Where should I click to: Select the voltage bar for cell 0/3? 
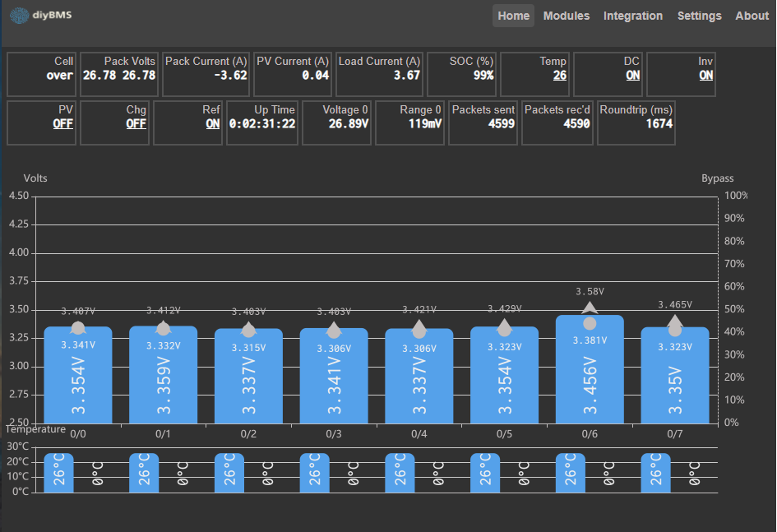tap(334, 376)
